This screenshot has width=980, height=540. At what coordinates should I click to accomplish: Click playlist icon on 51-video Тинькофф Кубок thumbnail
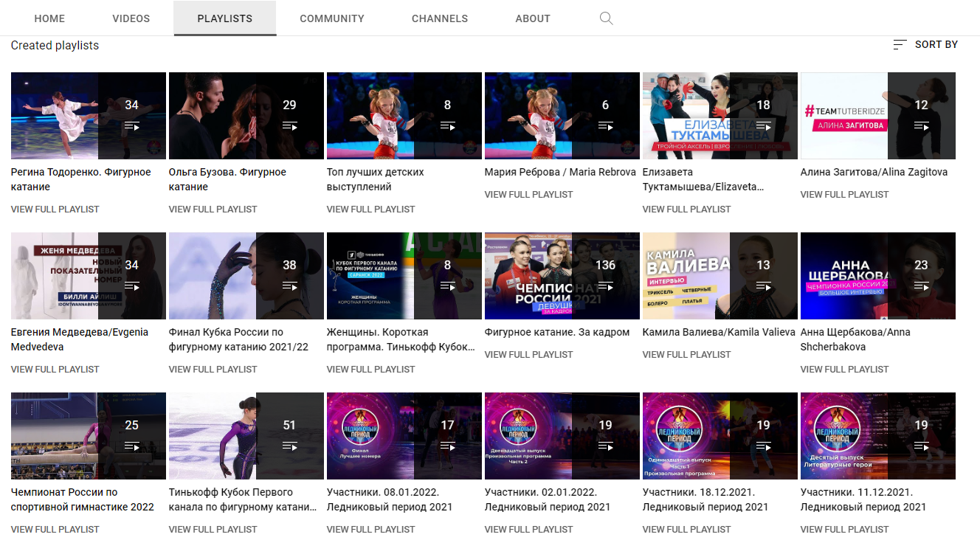pos(289,446)
